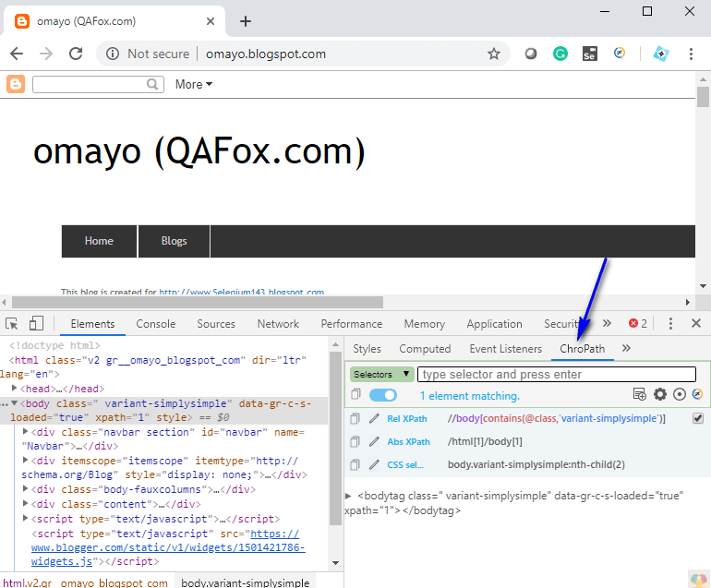Open the More dropdown in Blogger navbar
Image resolution: width=711 pixels, height=588 pixels.
pos(194,84)
